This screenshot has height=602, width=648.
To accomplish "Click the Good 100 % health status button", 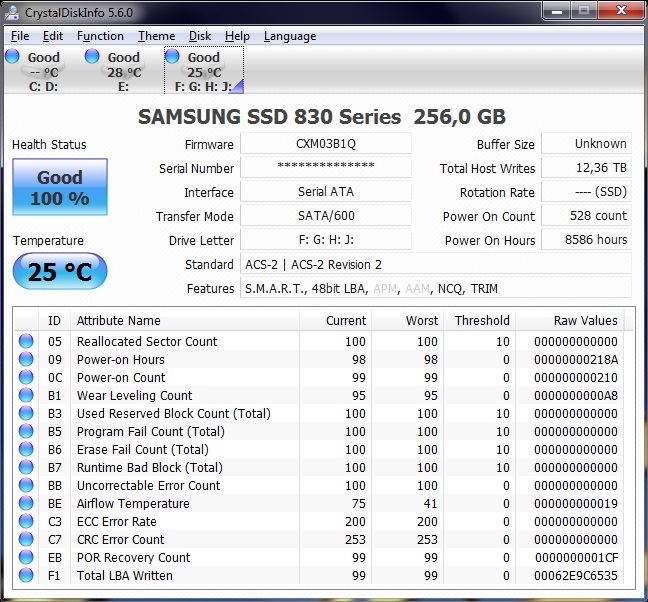I will coord(60,187).
